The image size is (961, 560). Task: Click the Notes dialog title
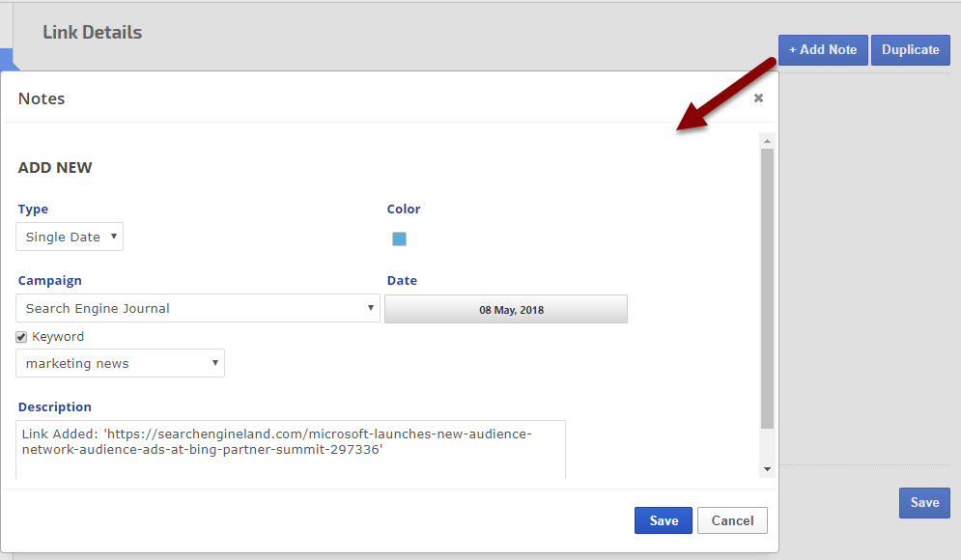click(x=42, y=98)
